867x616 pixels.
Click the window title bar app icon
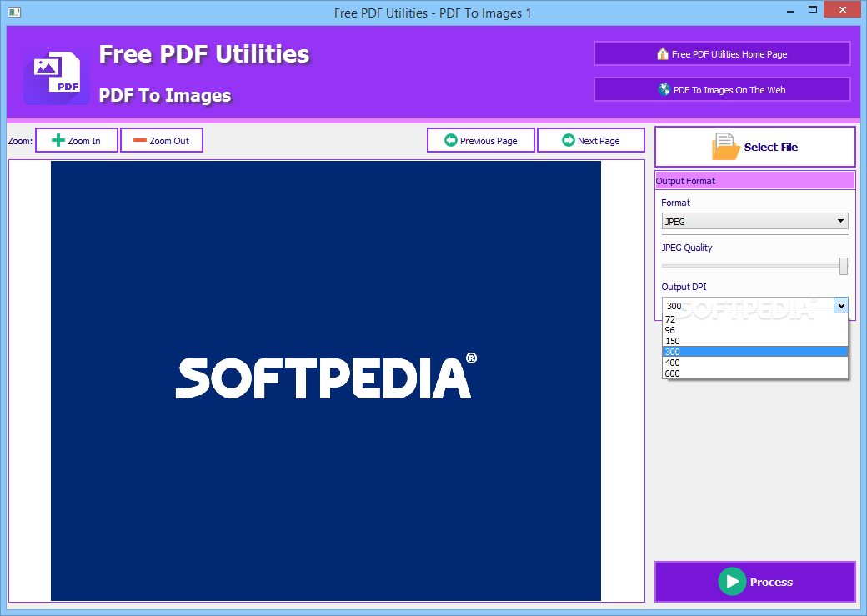(14, 12)
